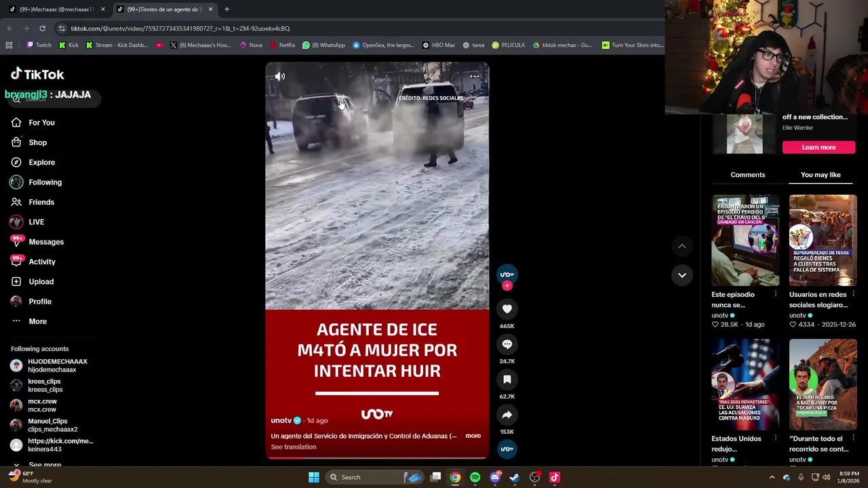Reload the page
The image size is (868, 488).
point(42,28)
